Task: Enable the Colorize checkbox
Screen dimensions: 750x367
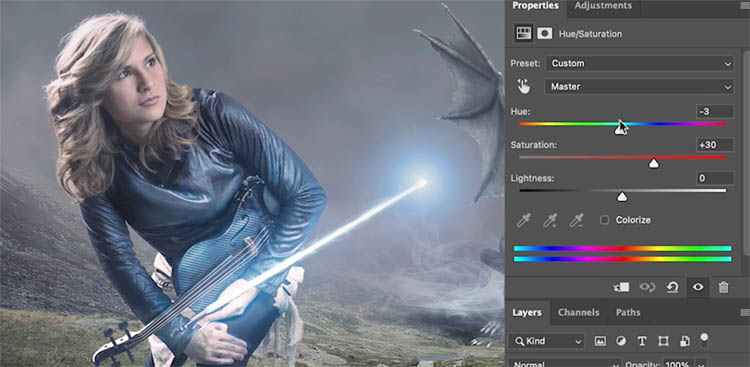Action: 605,220
